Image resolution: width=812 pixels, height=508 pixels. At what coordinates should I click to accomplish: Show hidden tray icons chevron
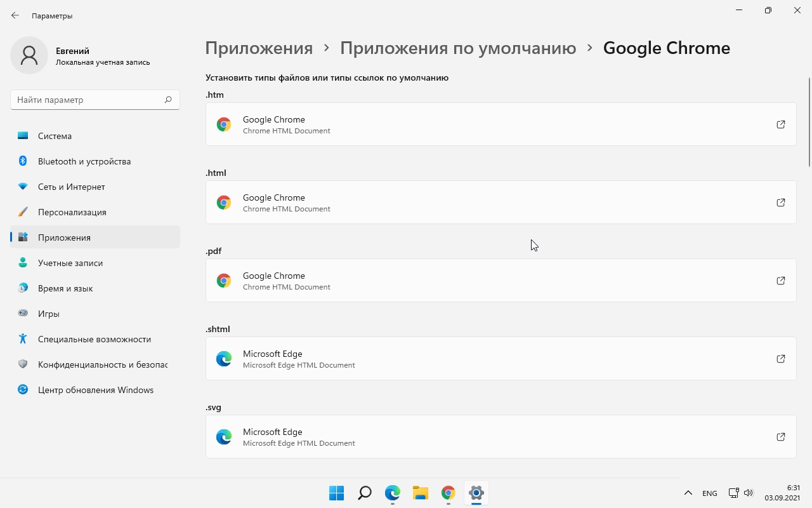(x=688, y=493)
